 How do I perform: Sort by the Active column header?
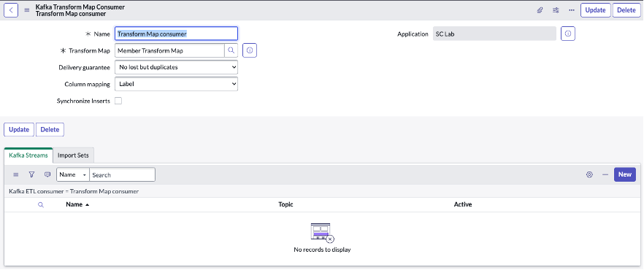[x=463, y=204]
